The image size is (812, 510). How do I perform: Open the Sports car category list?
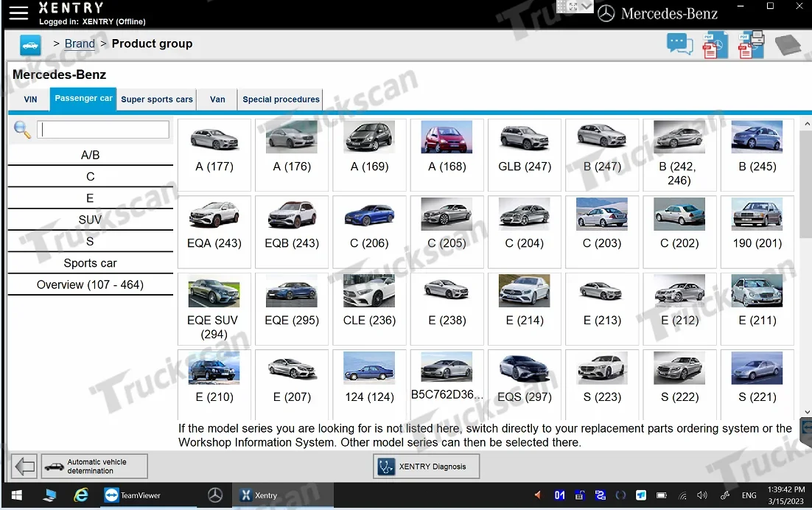[90, 263]
